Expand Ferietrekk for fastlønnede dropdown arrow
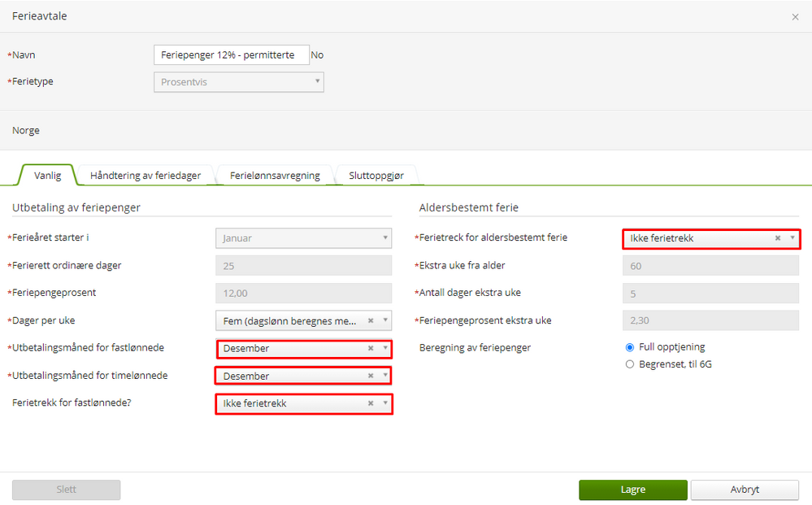The image size is (812, 505). coord(385,403)
